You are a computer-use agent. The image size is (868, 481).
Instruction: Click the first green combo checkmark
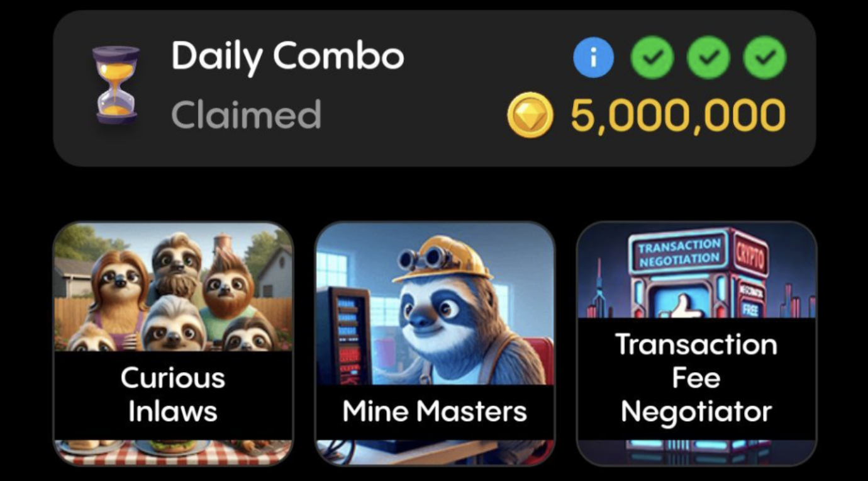pyautogui.click(x=652, y=57)
